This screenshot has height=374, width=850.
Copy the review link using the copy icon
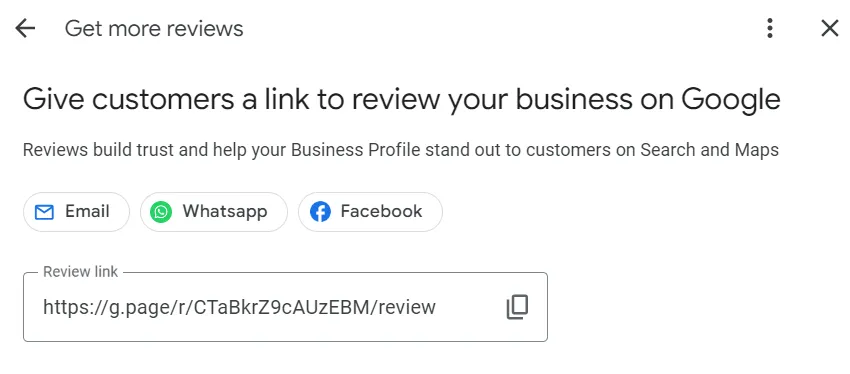coord(517,307)
